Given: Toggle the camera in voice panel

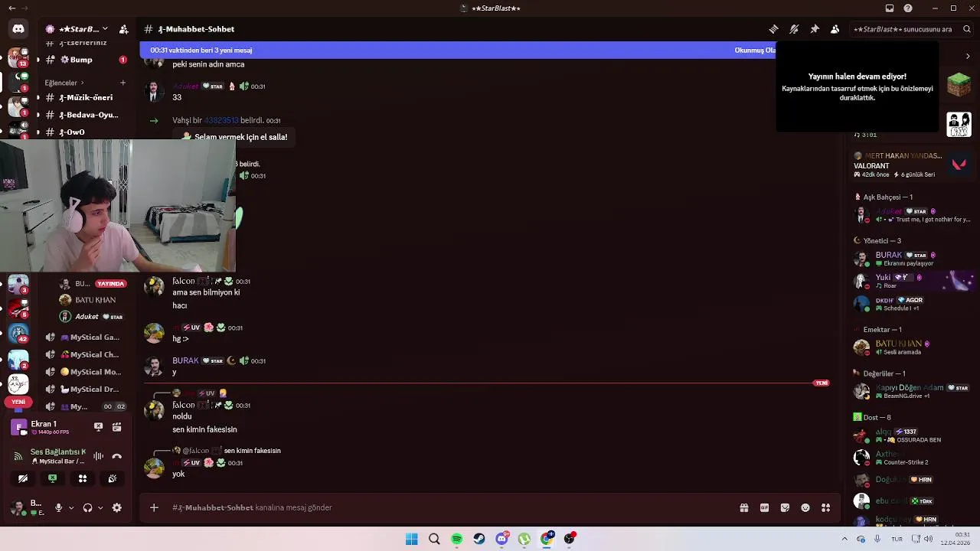Looking at the screenshot, I should tap(23, 478).
